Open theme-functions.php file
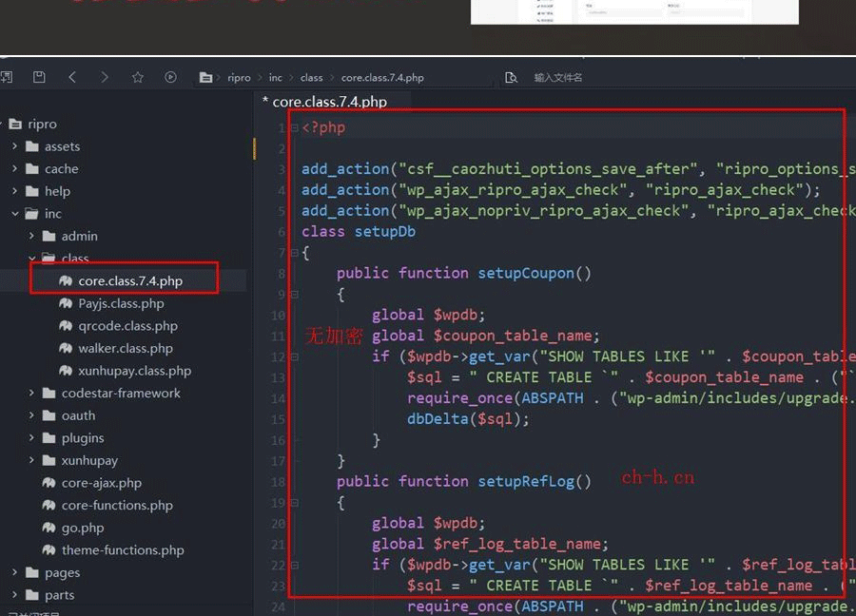Screen dimensions: 856x616 point(123,550)
